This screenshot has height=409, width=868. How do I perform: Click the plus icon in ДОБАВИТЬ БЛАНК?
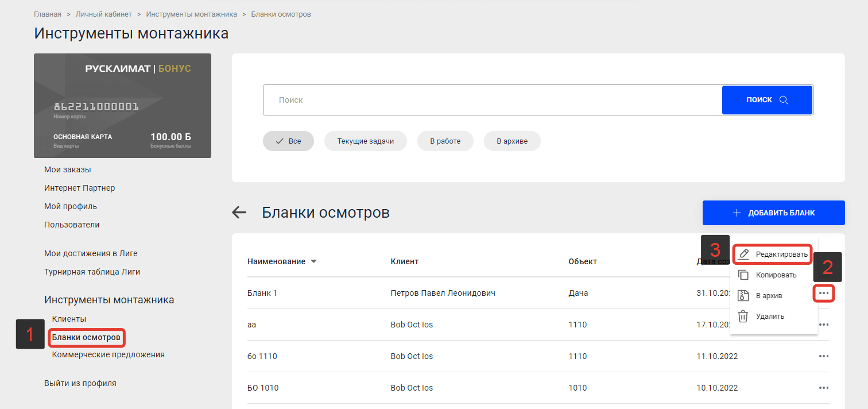coord(737,213)
